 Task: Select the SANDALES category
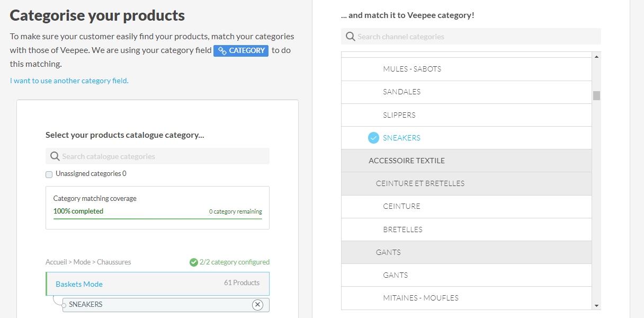click(x=401, y=92)
